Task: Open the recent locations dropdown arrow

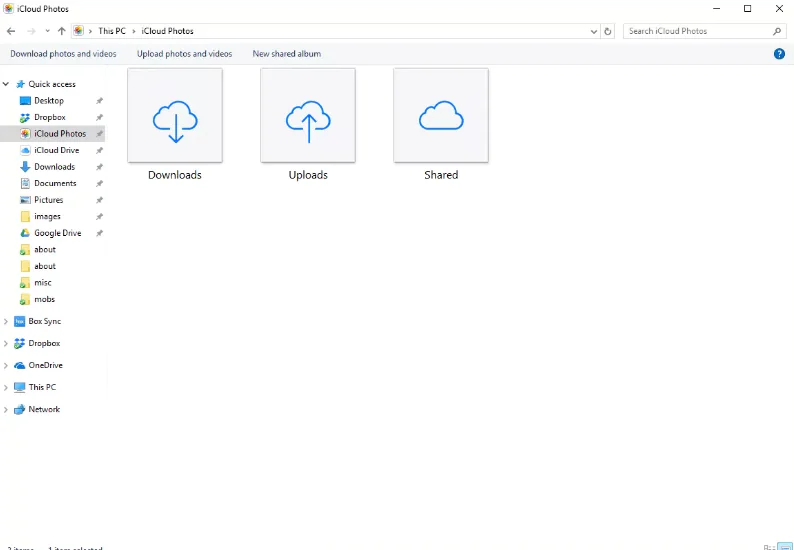Action: (x=47, y=31)
